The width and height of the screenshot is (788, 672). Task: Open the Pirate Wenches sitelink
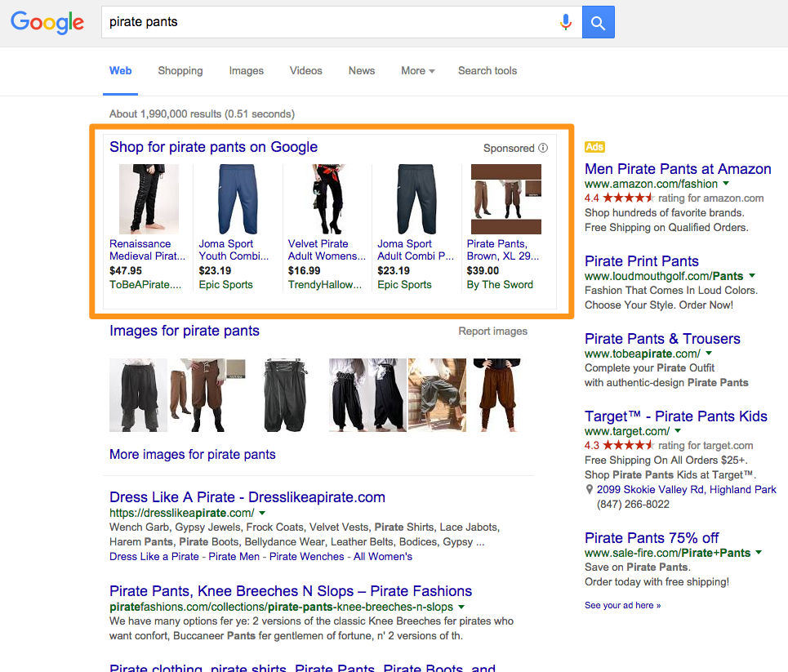(x=306, y=556)
